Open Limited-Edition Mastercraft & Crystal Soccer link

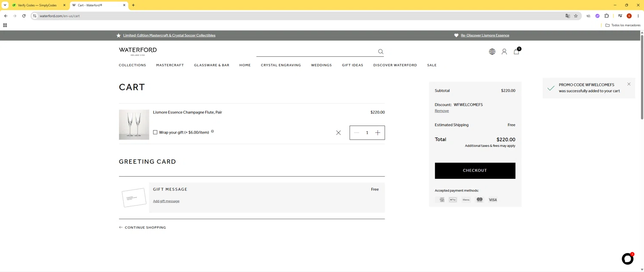pyautogui.click(x=169, y=35)
